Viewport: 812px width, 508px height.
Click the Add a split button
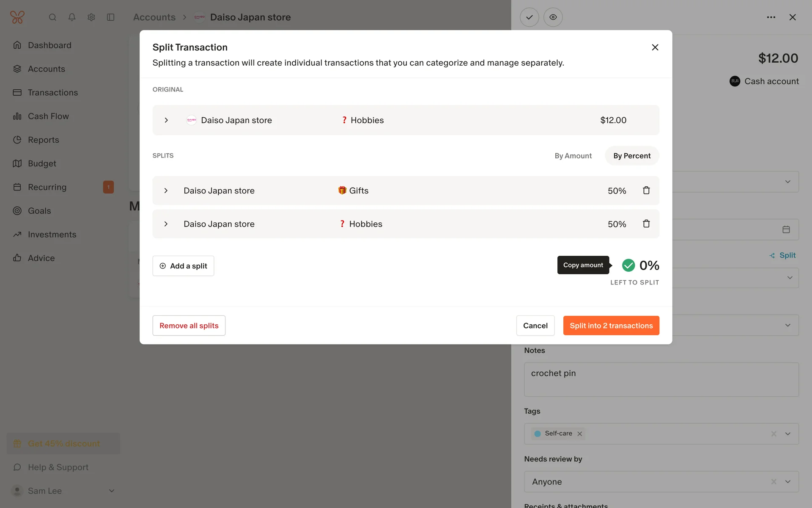point(183,266)
